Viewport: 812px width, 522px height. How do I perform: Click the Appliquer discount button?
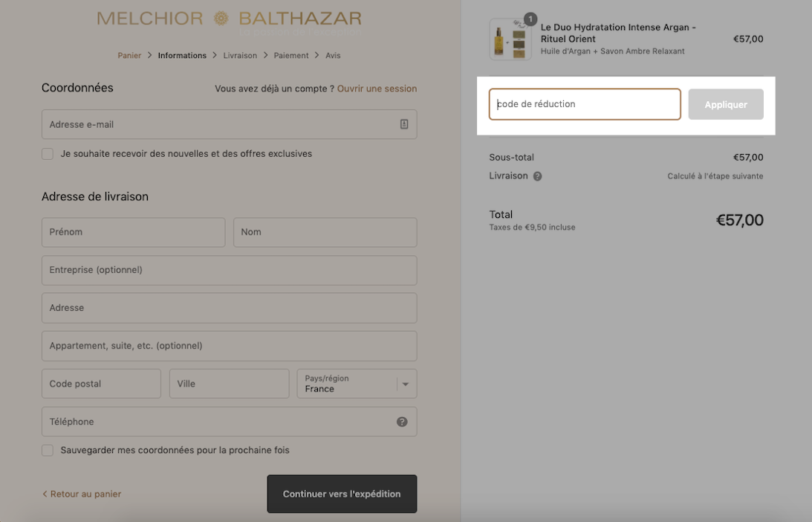click(726, 104)
